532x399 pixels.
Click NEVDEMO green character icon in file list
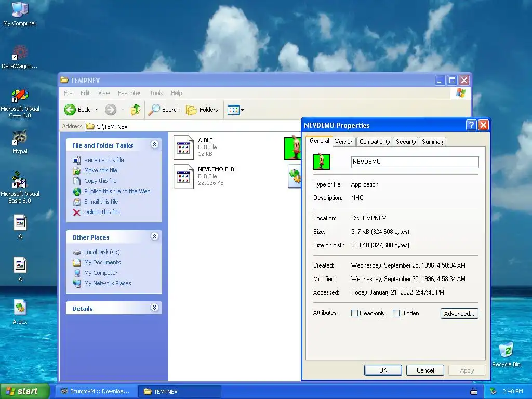click(292, 148)
